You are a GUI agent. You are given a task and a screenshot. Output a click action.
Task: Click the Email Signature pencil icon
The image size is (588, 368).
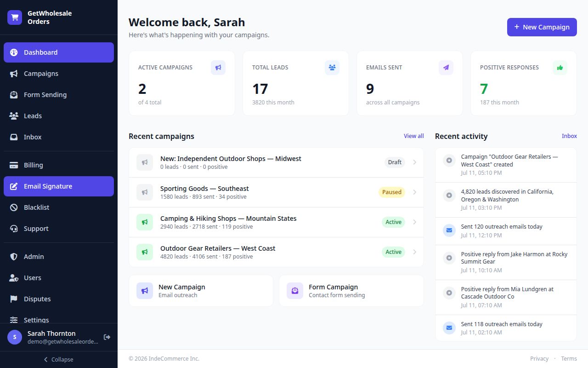coord(14,186)
